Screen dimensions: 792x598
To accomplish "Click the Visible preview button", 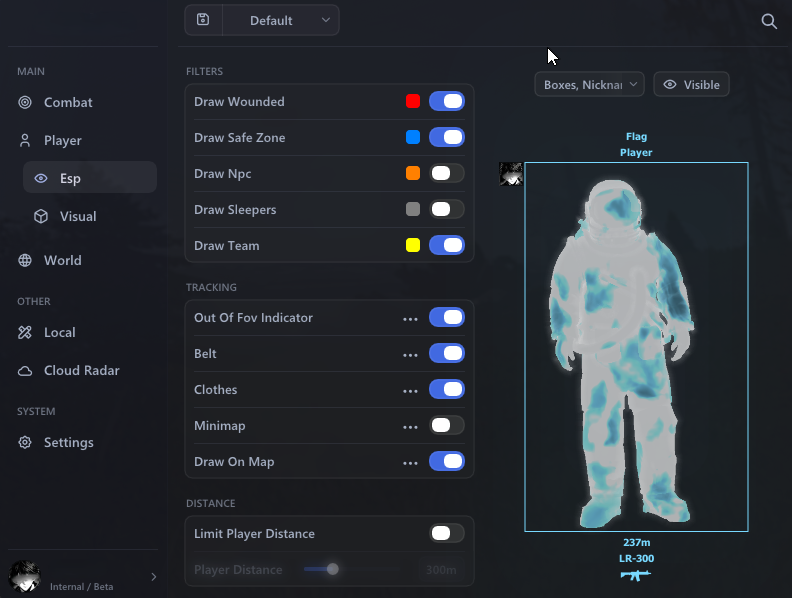I will (x=691, y=84).
